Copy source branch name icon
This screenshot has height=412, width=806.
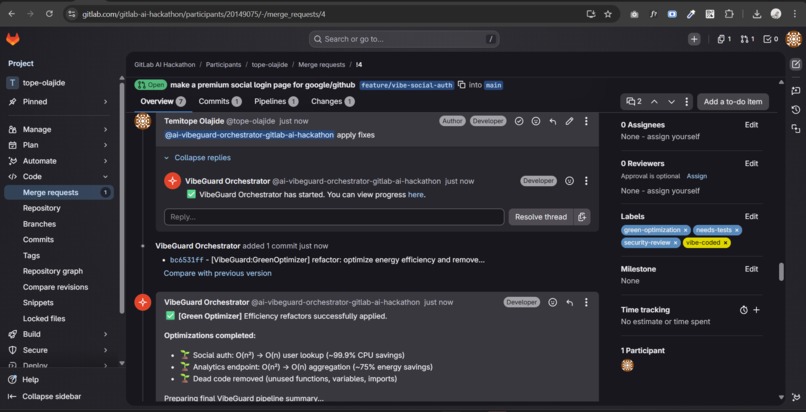pyautogui.click(x=461, y=85)
